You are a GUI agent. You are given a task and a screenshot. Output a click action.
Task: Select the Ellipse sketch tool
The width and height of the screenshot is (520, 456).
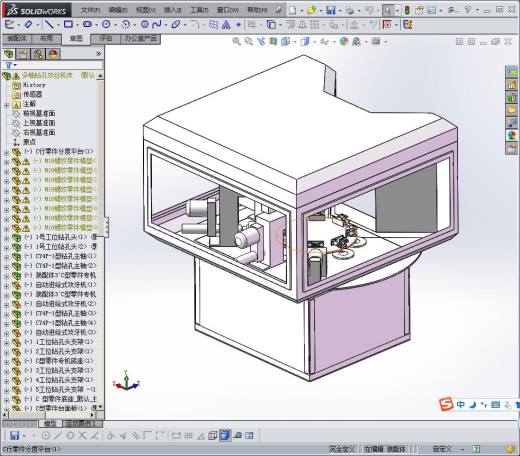click(x=176, y=24)
